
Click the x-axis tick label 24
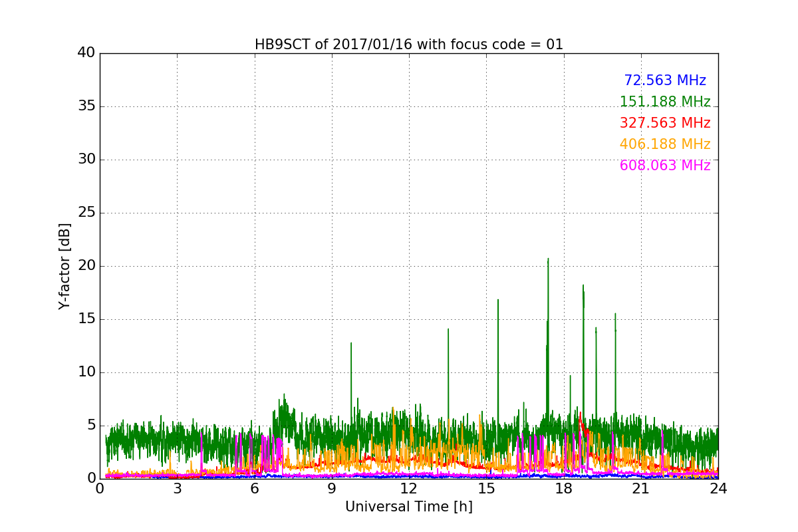tap(718, 489)
